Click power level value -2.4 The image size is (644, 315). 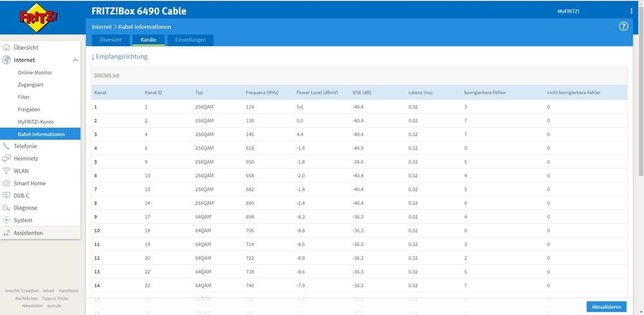300,203
